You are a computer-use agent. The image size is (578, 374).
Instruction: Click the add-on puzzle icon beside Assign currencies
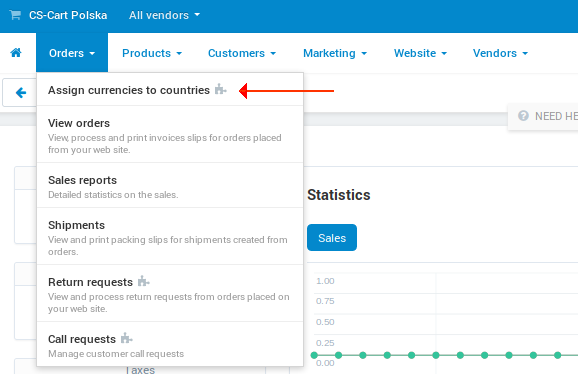tap(220, 89)
